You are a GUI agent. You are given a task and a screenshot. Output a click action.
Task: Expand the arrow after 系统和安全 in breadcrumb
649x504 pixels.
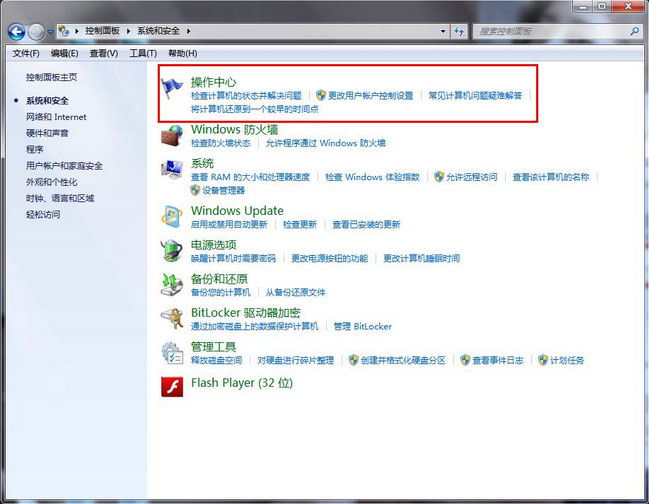tap(188, 31)
